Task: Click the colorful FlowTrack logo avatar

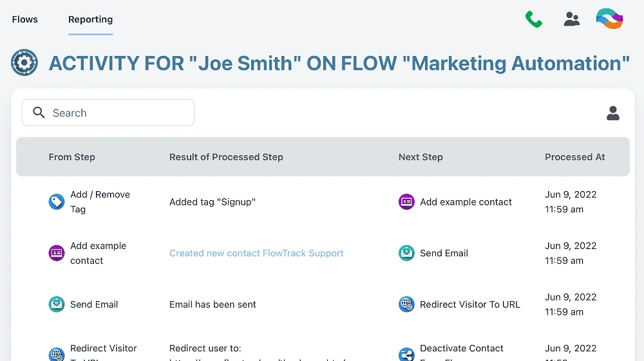Action: (609, 19)
